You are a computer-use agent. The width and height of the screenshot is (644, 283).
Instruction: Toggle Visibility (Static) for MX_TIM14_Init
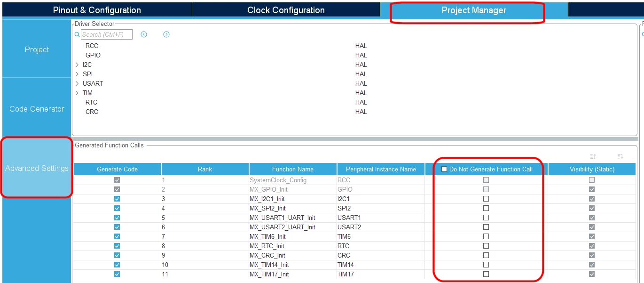(592, 265)
